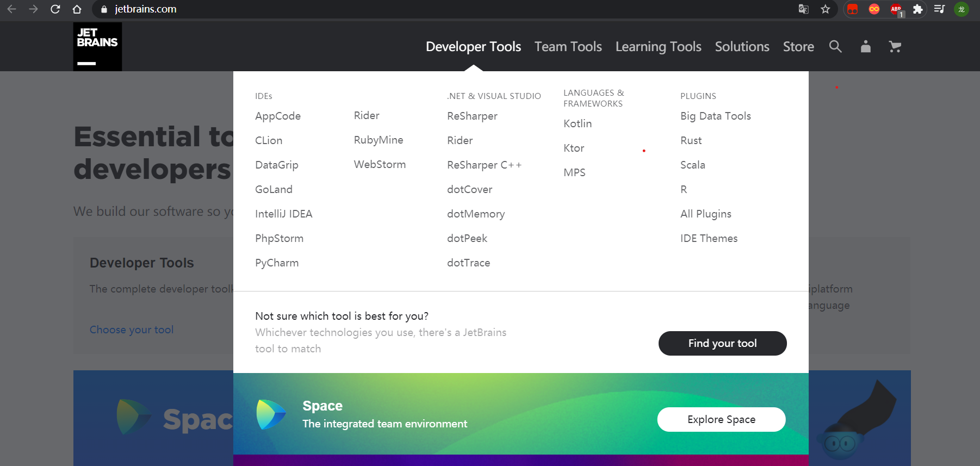980x466 pixels.
Task: Click the AdBlock Plus extension icon
Action: tap(896, 9)
